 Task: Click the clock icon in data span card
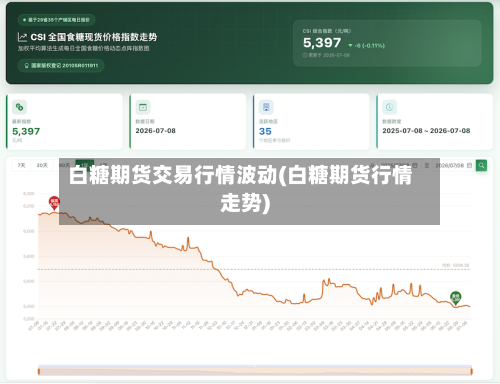coord(390,107)
